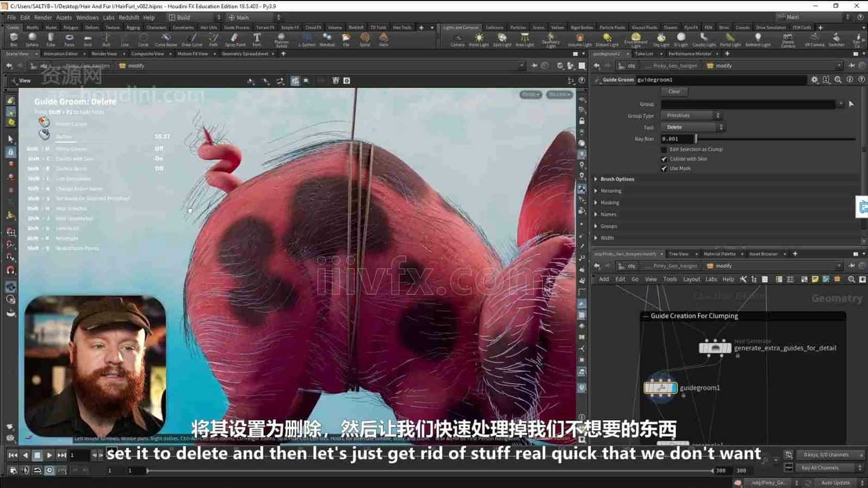
Task: Expand the Mirroring section
Action: coord(610,191)
